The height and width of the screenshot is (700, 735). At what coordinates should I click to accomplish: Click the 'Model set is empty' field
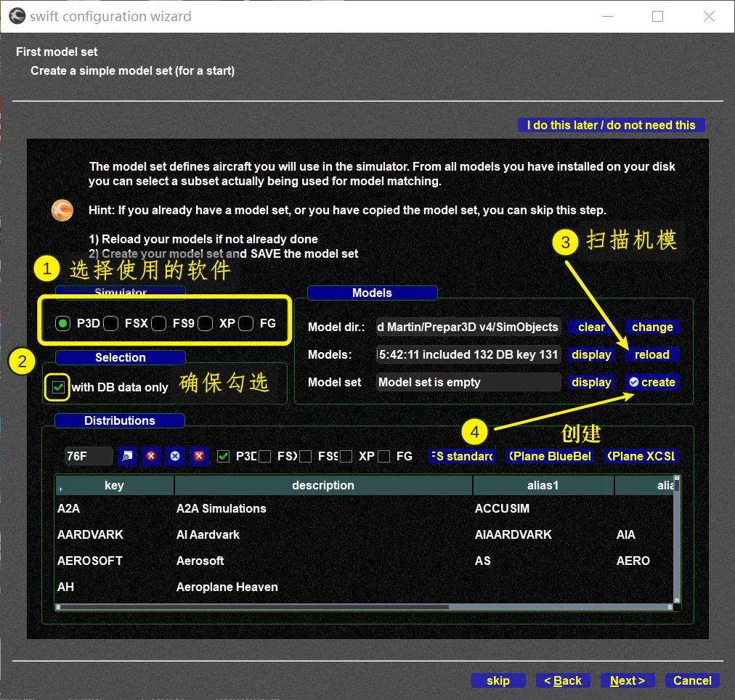468,383
